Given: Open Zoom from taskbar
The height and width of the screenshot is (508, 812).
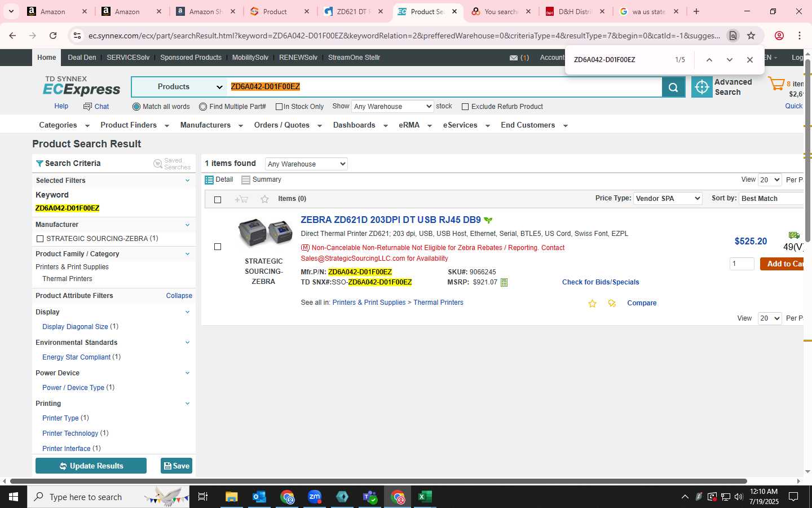Looking at the screenshot, I should (x=314, y=497).
